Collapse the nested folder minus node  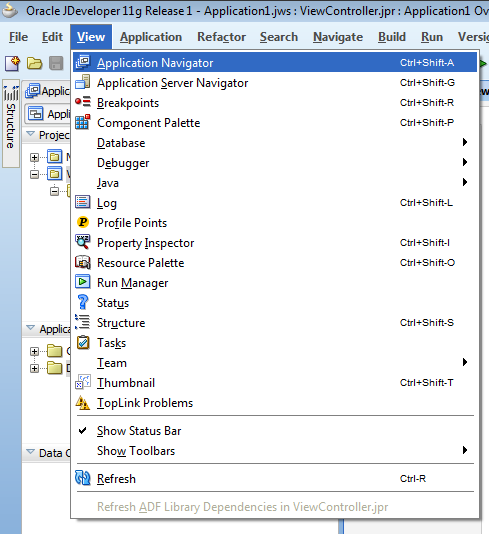(x=54, y=191)
